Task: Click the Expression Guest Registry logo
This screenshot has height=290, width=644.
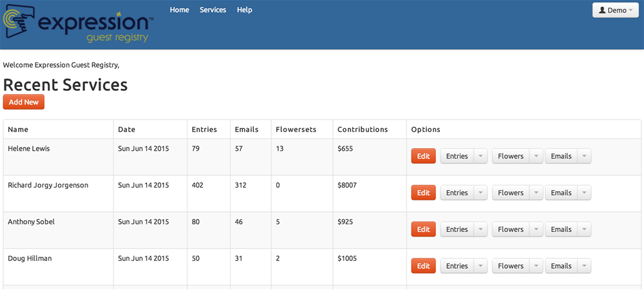Action: pos(79,24)
